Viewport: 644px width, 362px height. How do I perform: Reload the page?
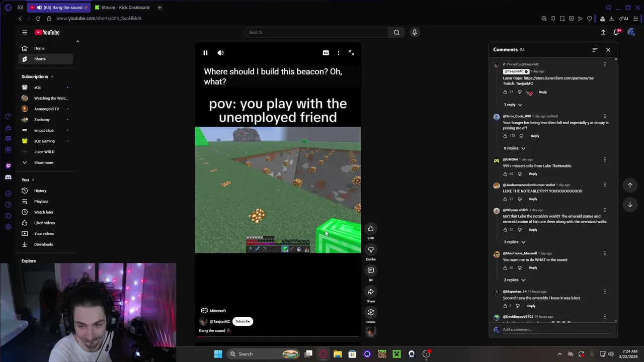38,19
